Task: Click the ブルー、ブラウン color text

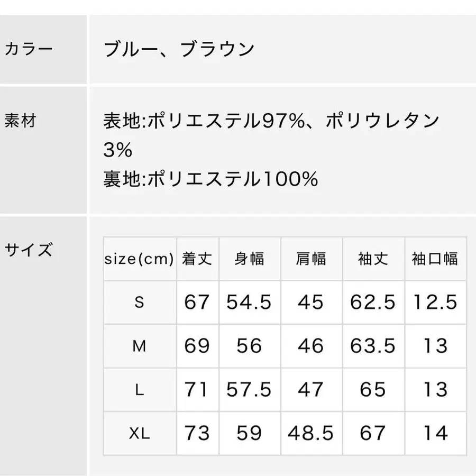Action: tap(179, 49)
